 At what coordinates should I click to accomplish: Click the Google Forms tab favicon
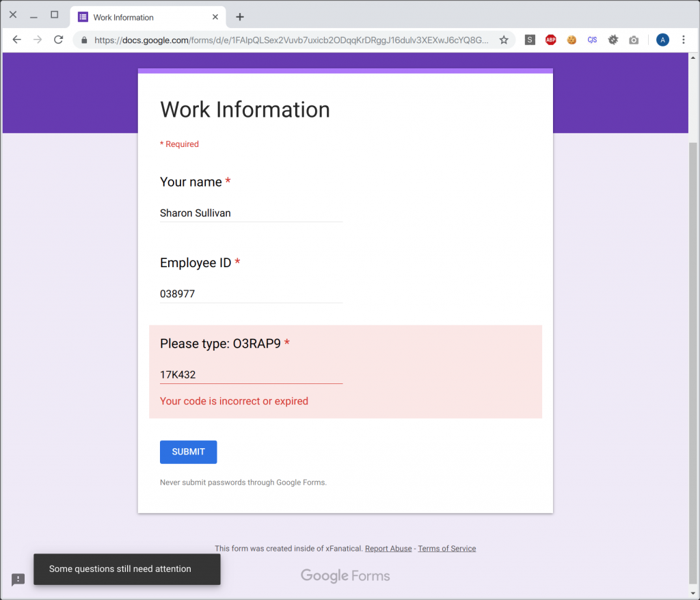[x=83, y=17]
